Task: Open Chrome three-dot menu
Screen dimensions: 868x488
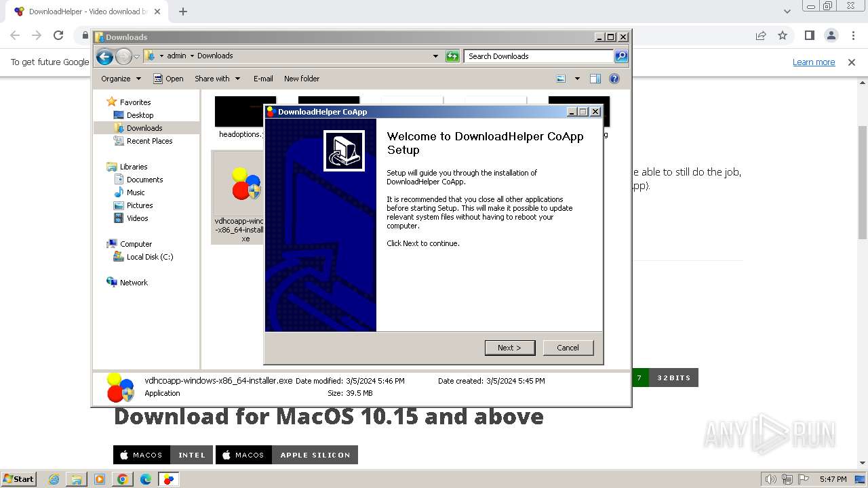Action: (852, 35)
